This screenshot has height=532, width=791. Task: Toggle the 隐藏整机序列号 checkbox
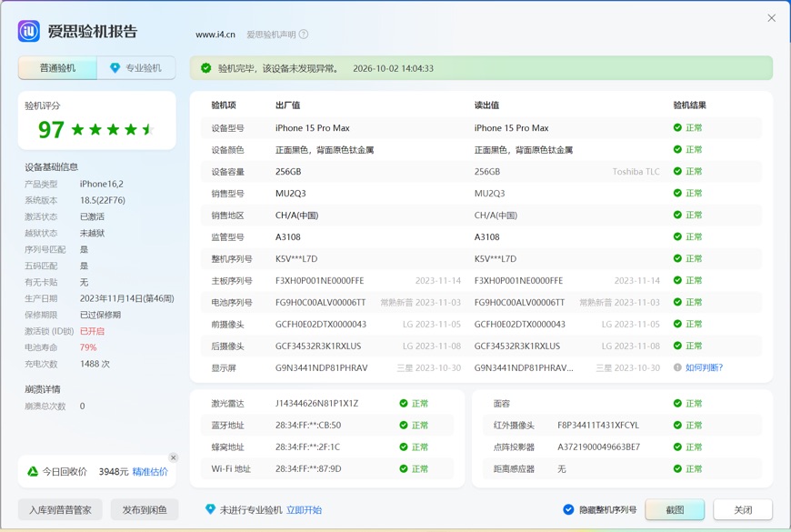pos(568,510)
